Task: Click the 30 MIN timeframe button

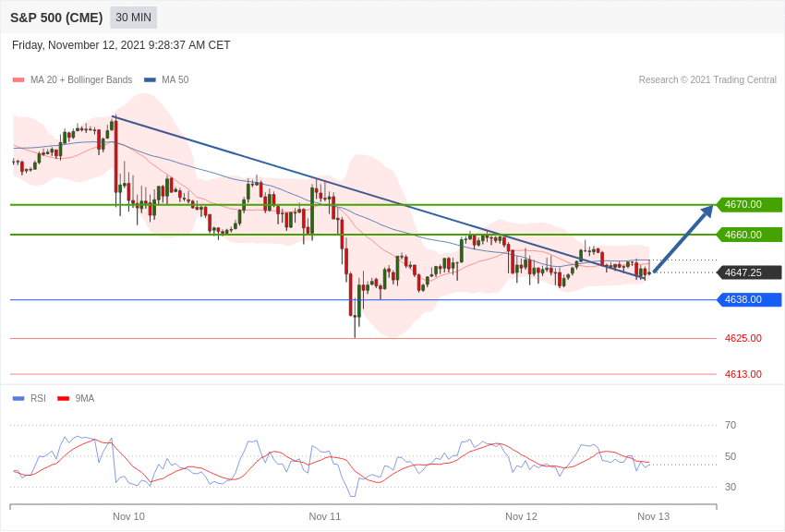Action: 133,18
